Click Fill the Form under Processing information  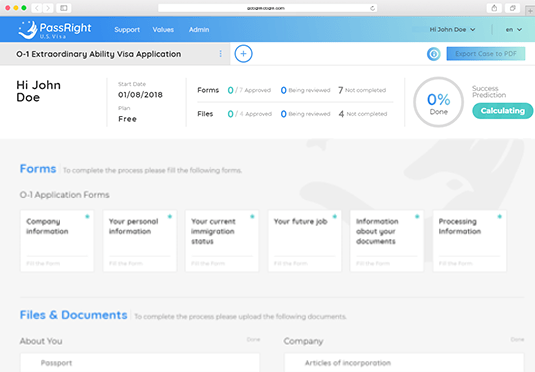[x=456, y=263]
